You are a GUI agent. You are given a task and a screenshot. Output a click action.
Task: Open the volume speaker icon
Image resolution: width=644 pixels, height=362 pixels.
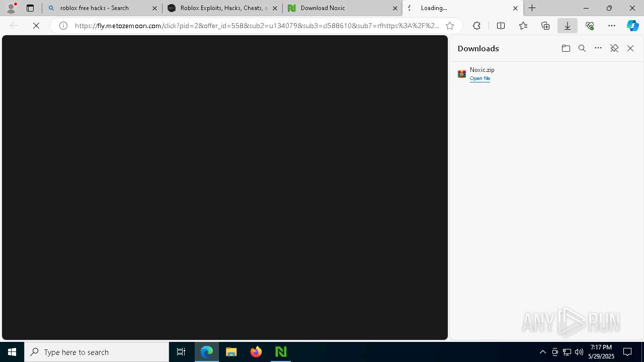click(579, 352)
